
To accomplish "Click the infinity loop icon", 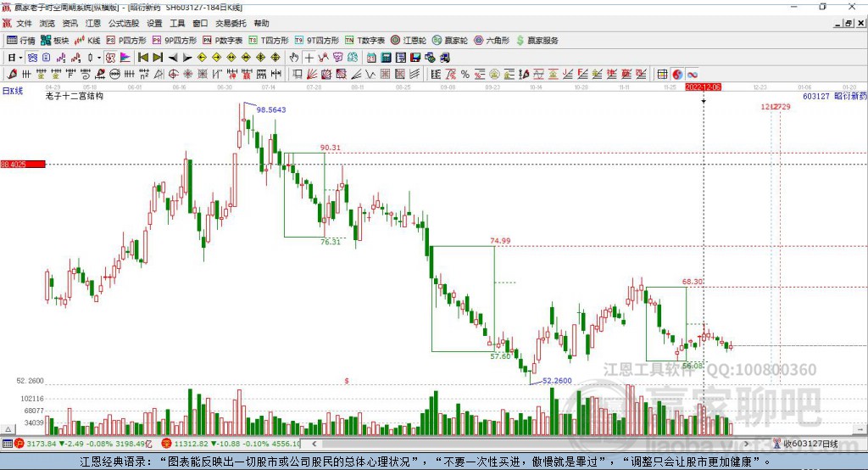I will click(693, 75).
